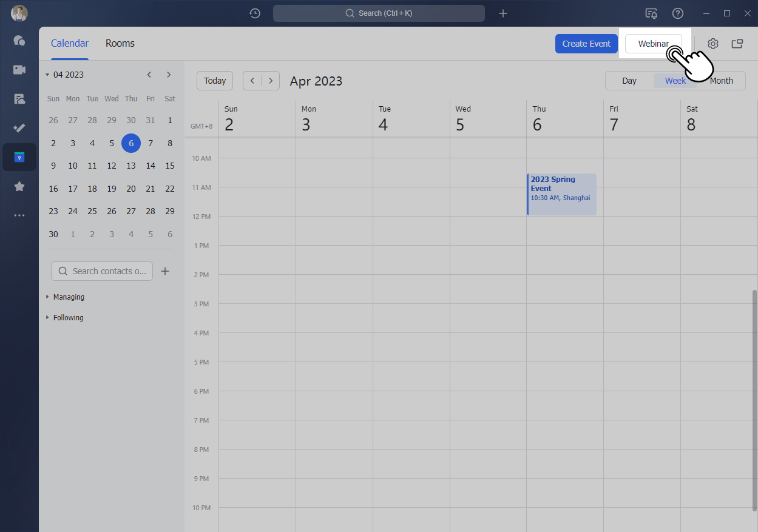Open the help desk icon in title bar
This screenshot has width=758, height=532.
click(651, 13)
